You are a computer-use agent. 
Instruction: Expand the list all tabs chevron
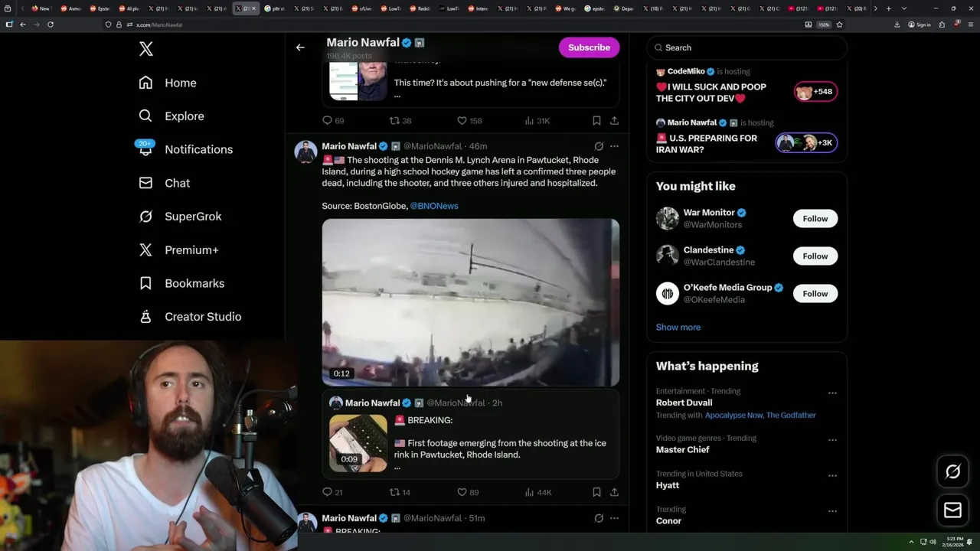pyautogui.click(x=904, y=8)
